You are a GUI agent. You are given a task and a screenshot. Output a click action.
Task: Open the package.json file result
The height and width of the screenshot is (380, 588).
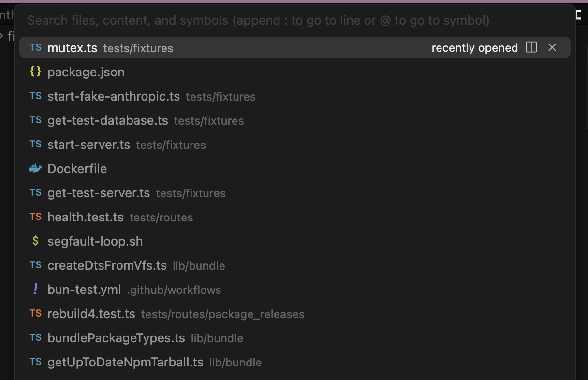(86, 72)
